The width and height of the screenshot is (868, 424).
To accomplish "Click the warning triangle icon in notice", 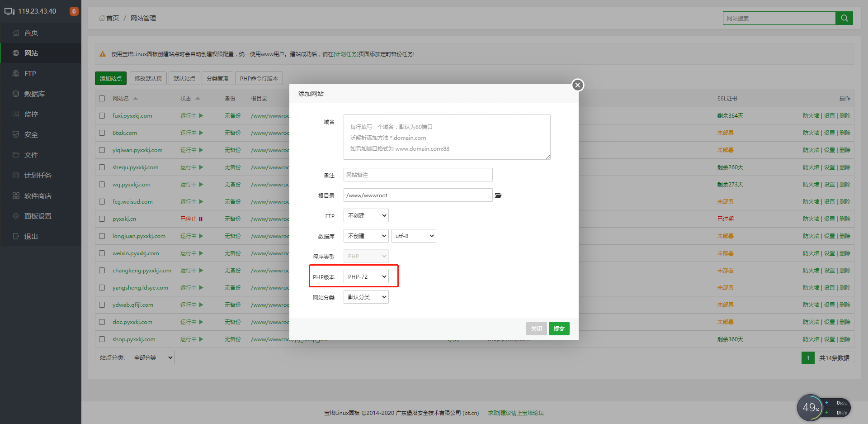I will (x=103, y=54).
